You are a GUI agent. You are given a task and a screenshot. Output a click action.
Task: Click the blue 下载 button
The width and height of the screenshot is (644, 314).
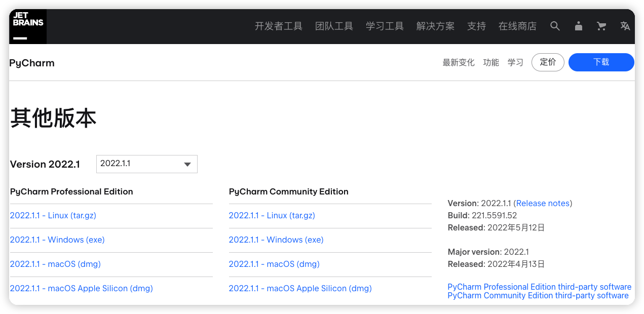(x=601, y=62)
